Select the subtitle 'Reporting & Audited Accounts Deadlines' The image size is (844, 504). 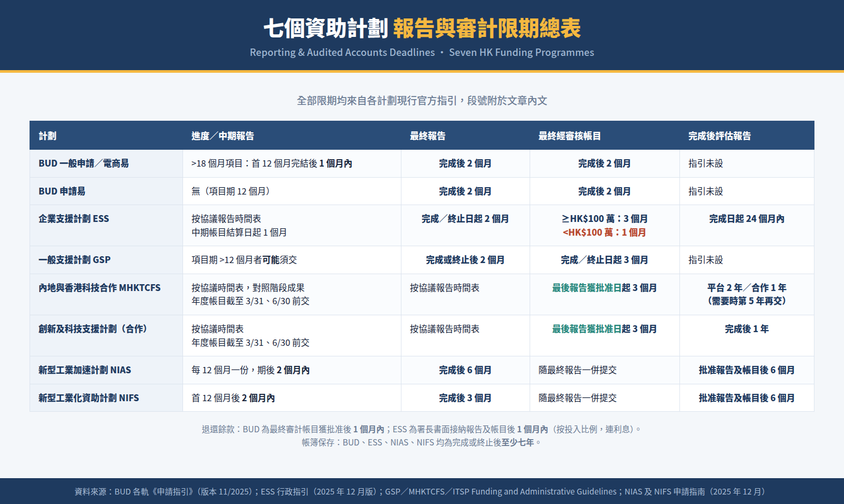tap(342, 52)
